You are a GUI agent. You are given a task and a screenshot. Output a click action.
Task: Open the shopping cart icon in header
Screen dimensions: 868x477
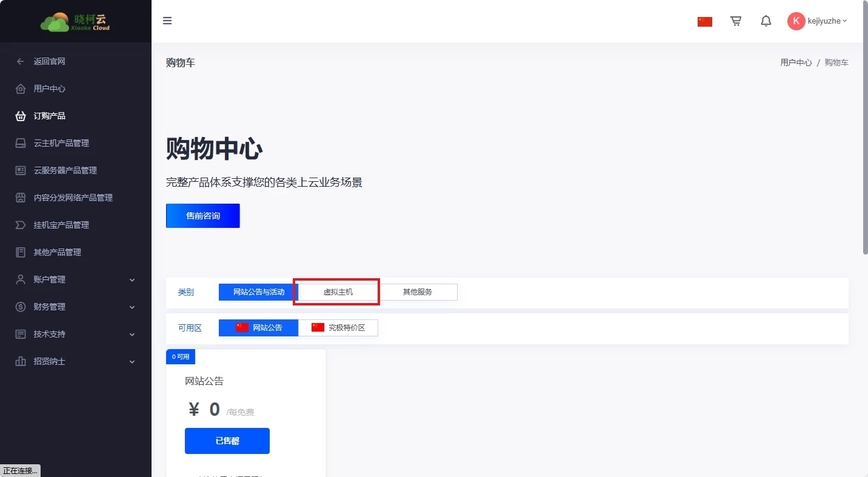(736, 21)
